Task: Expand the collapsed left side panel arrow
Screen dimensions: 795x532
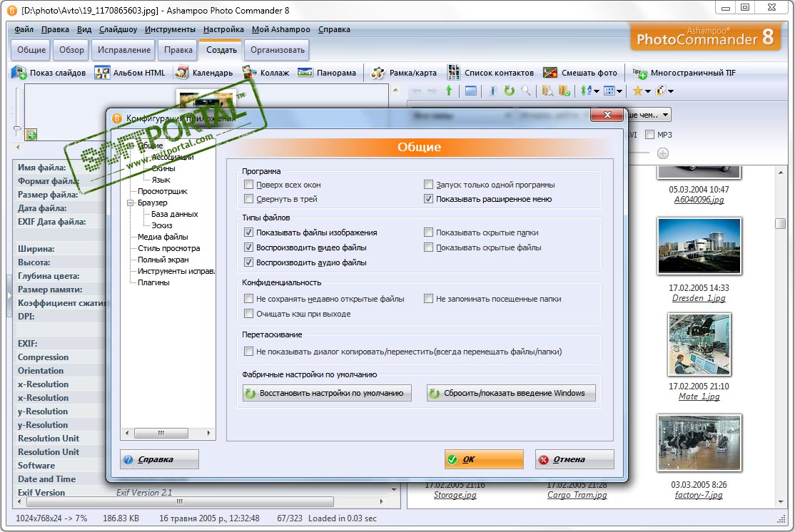Action: (9, 295)
